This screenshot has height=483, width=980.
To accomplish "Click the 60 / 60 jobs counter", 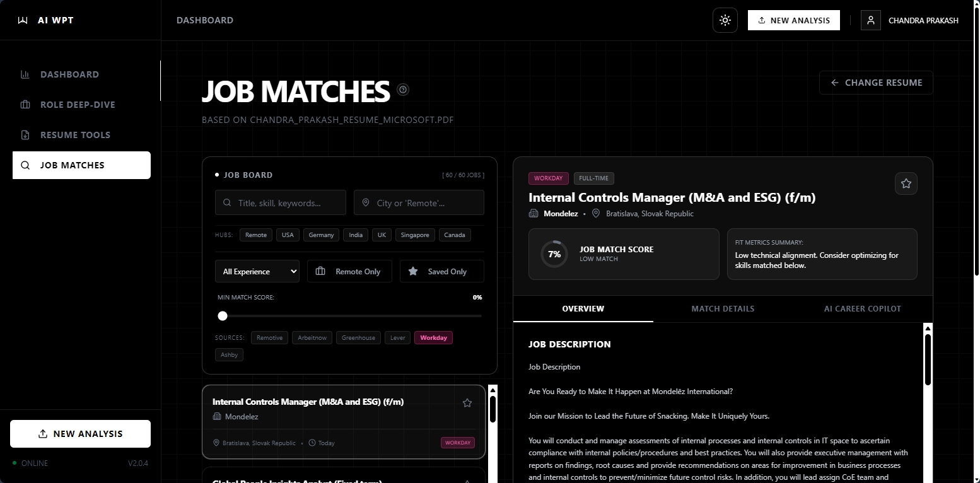I will tap(464, 175).
